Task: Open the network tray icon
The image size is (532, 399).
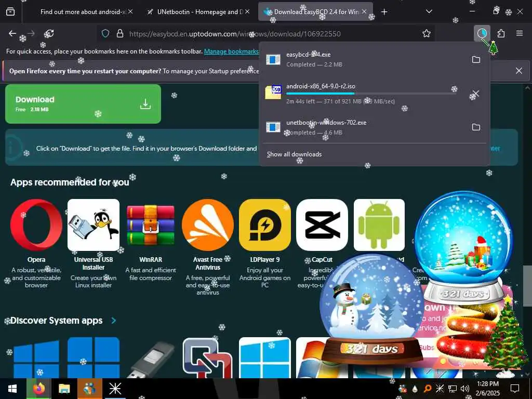Action: [453, 389]
